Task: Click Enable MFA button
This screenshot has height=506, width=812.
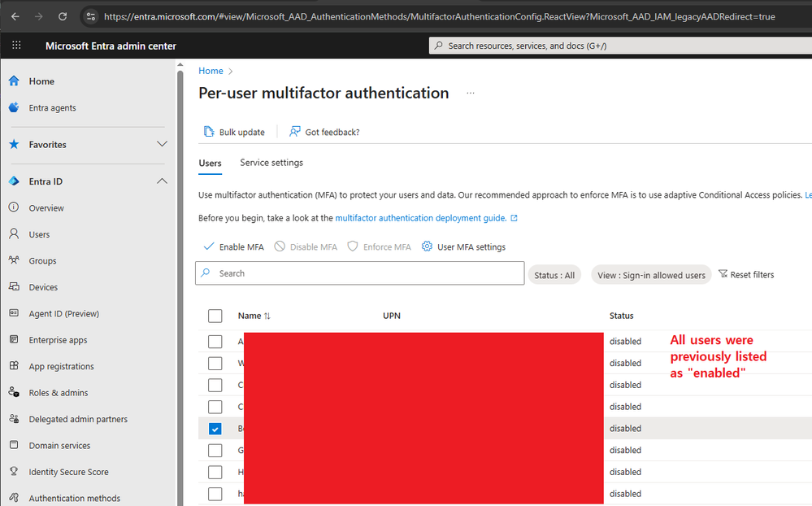Action: pyautogui.click(x=233, y=246)
